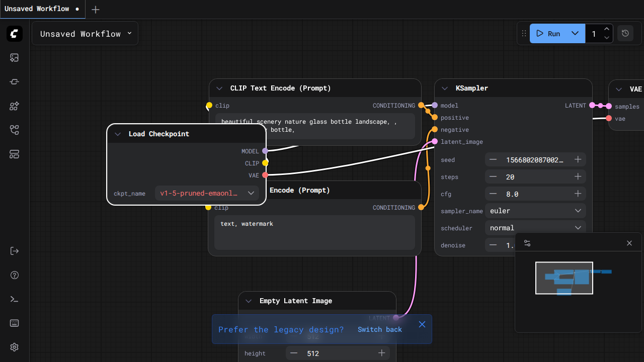Screen dimensions: 644x362
Task: Open the sampler_name euler dropdown
Action: [x=535, y=211]
